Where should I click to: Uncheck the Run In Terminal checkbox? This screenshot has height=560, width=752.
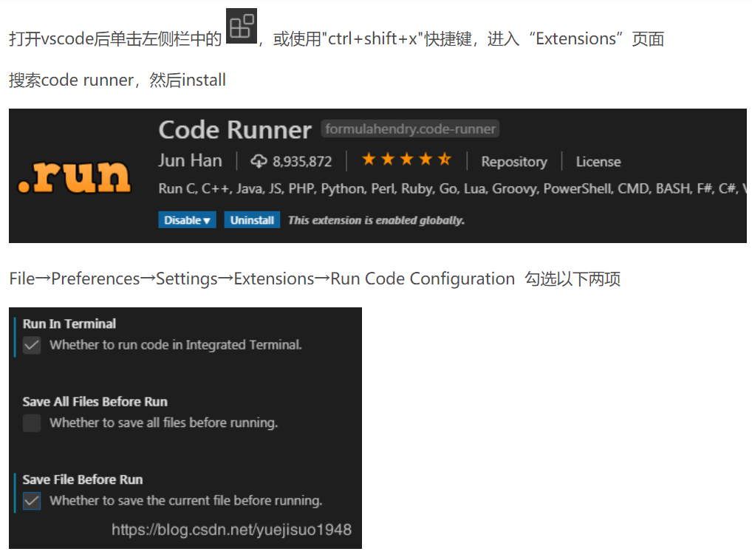tap(32, 345)
